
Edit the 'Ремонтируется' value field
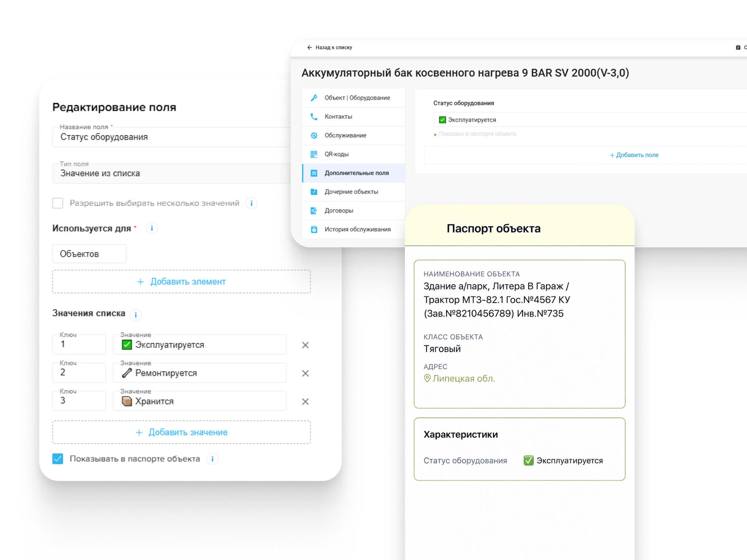[200, 372]
